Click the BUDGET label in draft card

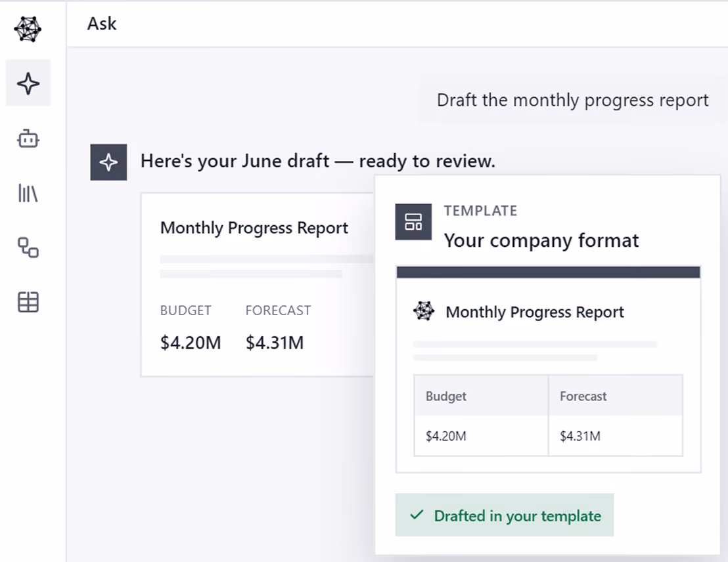(186, 311)
